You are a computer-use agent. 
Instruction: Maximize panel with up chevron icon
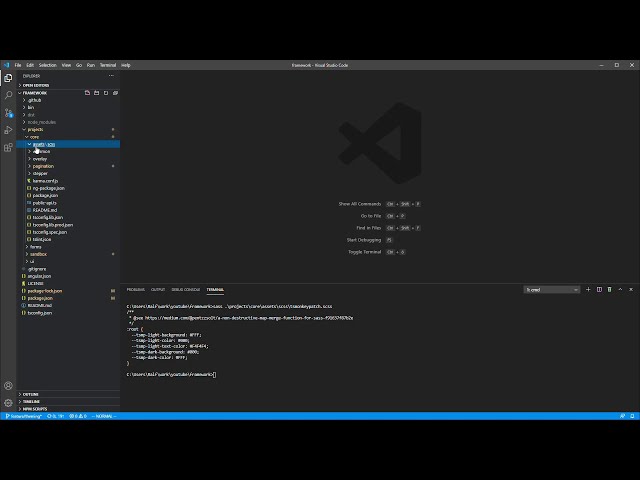pos(620,289)
